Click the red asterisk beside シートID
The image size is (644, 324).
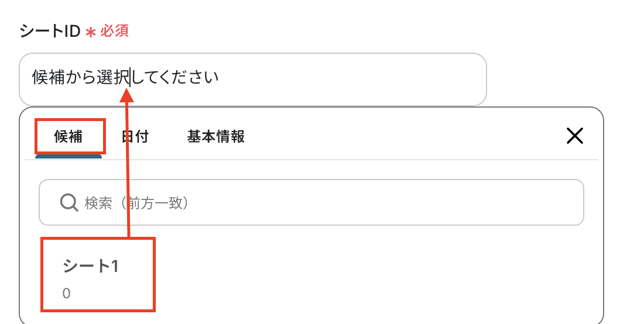90,33
